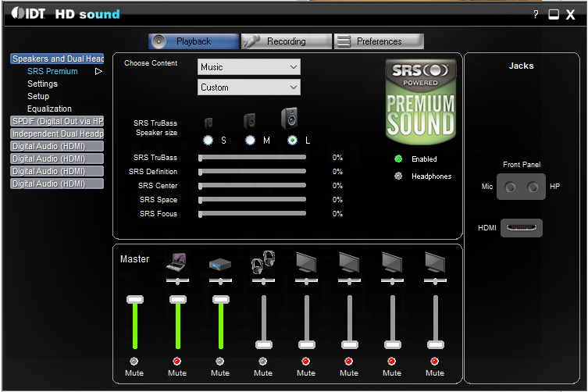This screenshot has width=588, height=392.
Task: Click the large speaker icon
Action: tap(290, 118)
